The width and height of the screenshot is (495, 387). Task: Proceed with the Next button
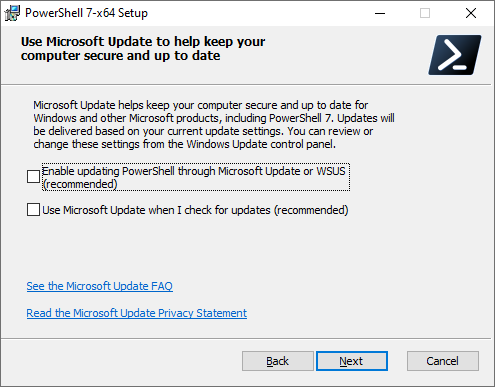[x=352, y=361]
